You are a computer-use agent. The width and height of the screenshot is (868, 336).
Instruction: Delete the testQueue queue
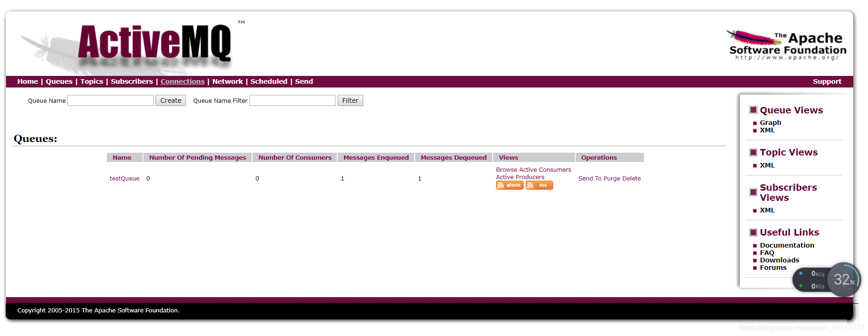(x=632, y=179)
